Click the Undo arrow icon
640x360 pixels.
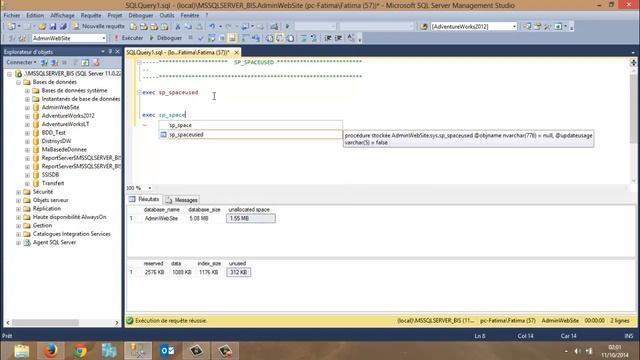(212, 27)
